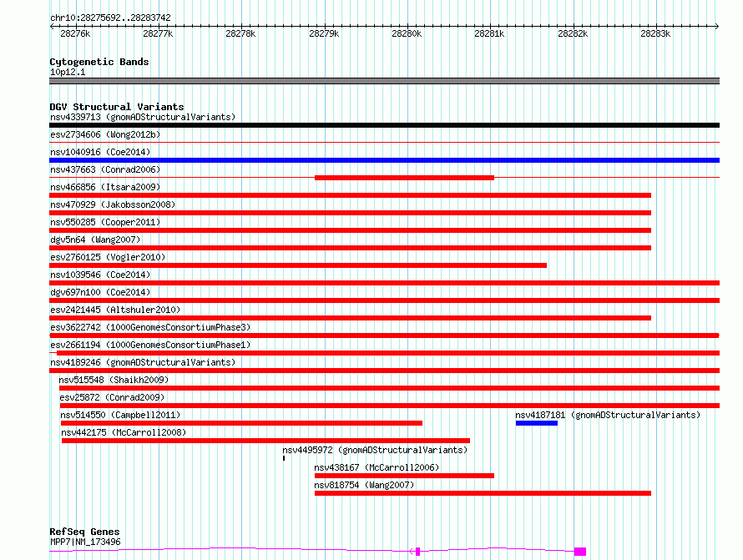This screenshot has height=560, width=743.
Task: Open variant nsv4189246 (gnomADStructuralVariants) label
Action: click(x=143, y=362)
